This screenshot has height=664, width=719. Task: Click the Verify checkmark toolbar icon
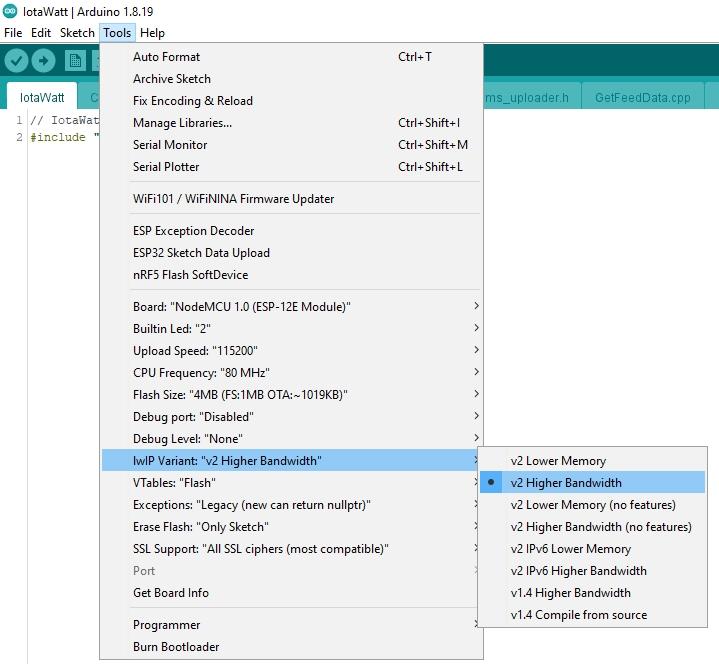coord(17,61)
